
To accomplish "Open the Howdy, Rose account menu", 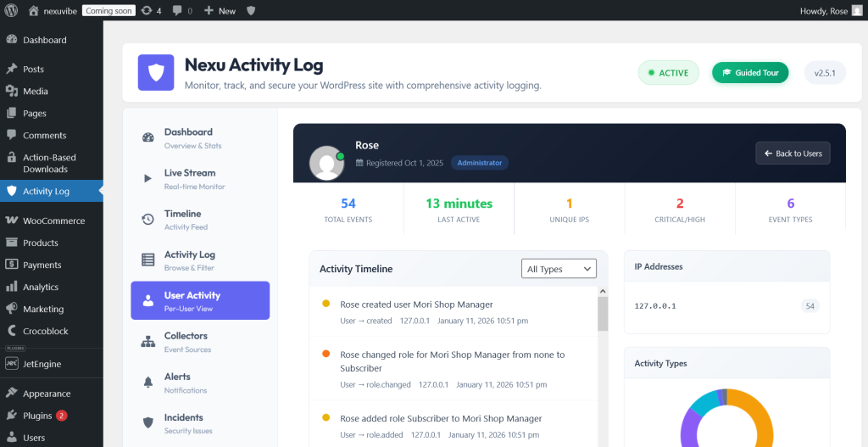I will pyautogui.click(x=832, y=10).
